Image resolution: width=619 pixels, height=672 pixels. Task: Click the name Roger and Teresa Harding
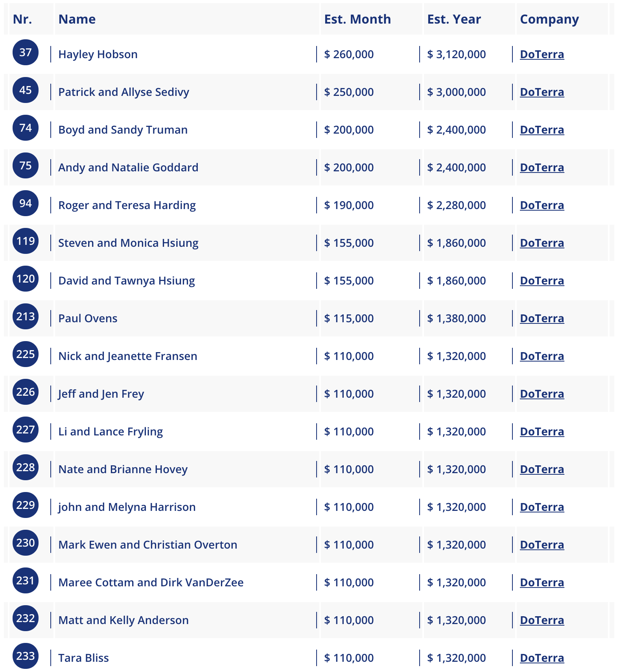[127, 205]
